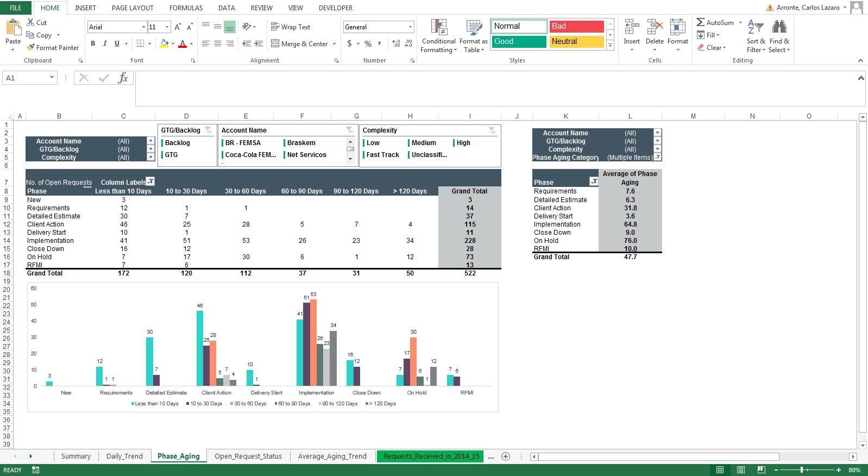This screenshot has width=868, height=476.
Task: Apply the yellow Fill Color bucket
Action: (x=164, y=43)
